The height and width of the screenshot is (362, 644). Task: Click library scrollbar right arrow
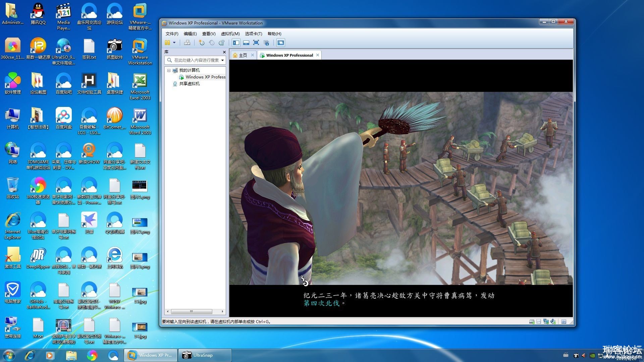222,311
